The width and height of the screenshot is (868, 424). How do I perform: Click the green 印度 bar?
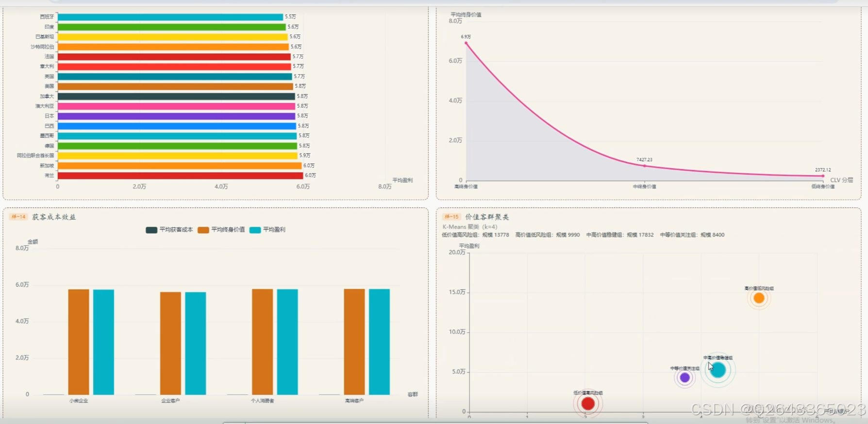(172, 27)
